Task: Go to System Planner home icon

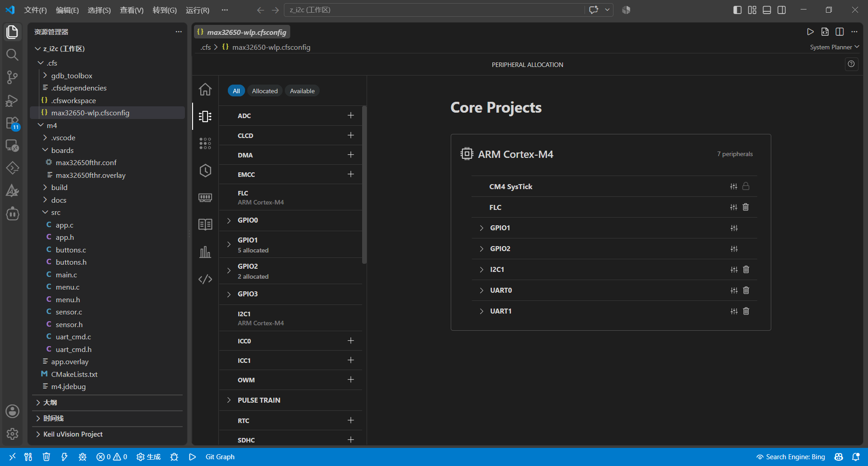Action: point(205,89)
